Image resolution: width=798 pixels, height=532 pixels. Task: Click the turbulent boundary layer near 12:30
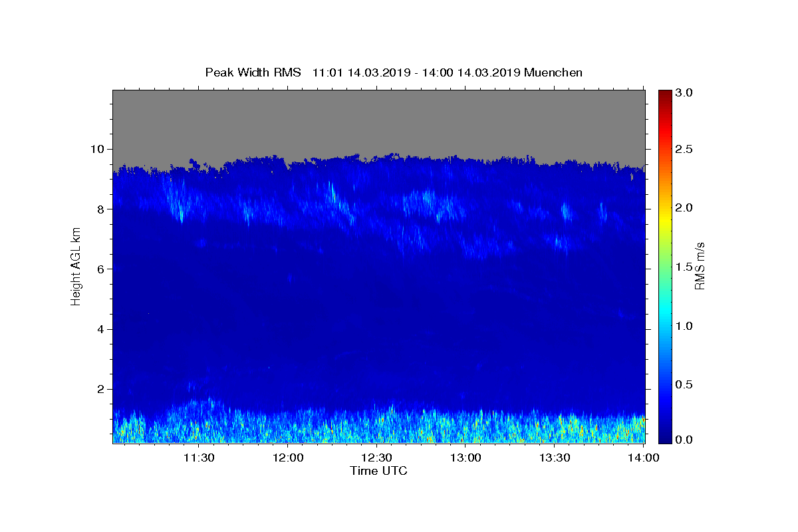378,426
